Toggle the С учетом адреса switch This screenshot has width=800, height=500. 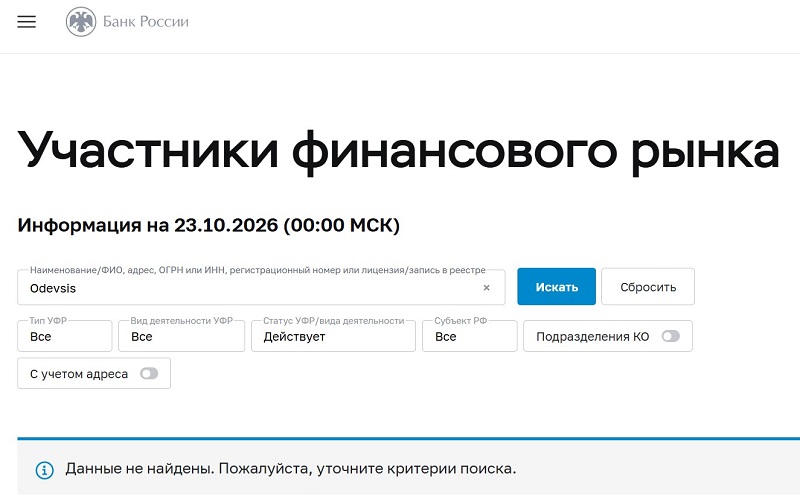tap(149, 373)
